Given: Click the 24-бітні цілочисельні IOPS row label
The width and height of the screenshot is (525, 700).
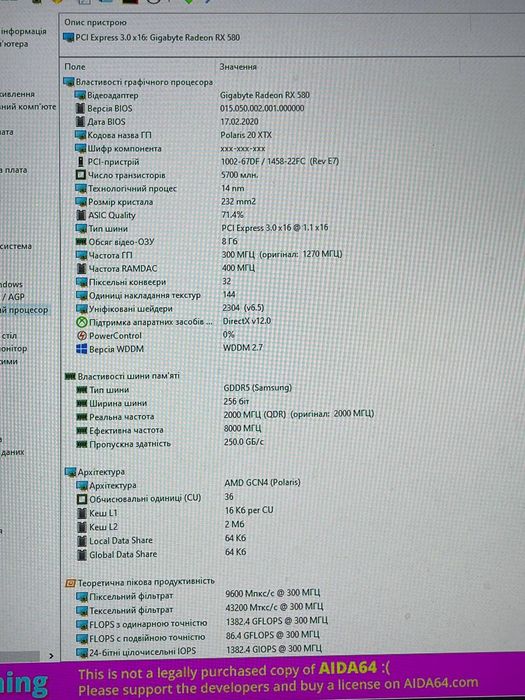Looking at the screenshot, I should 143,652.
